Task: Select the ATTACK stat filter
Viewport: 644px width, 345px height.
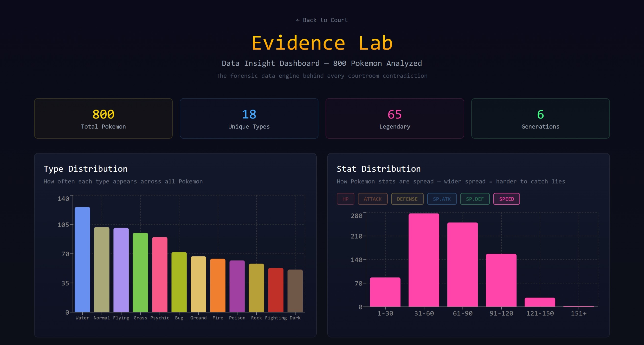Action: (x=372, y=199)
